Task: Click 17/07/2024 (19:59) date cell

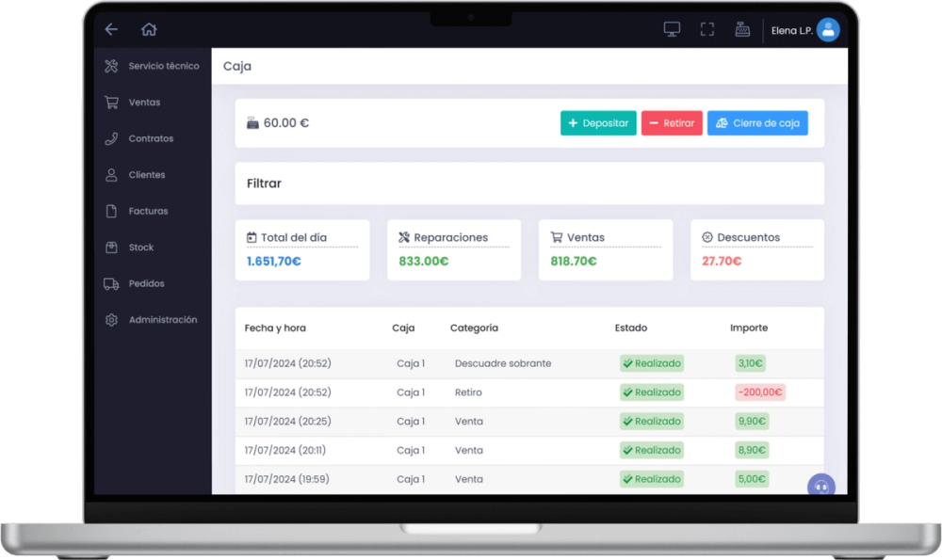Action: (x=287, y=479)
